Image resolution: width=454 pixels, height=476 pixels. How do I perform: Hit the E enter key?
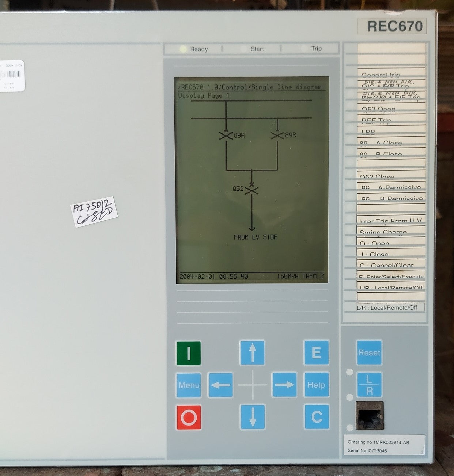pyautogui.click(x=316, y=353)
